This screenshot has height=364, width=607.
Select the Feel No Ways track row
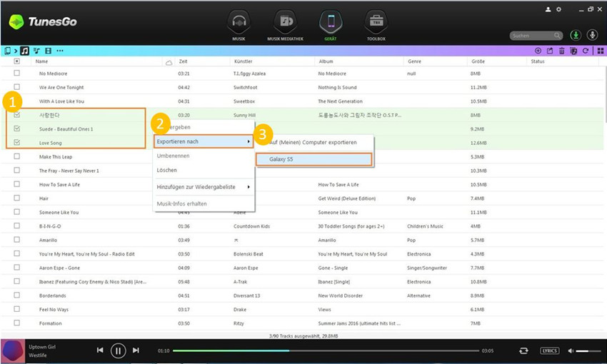pos(302,310)
